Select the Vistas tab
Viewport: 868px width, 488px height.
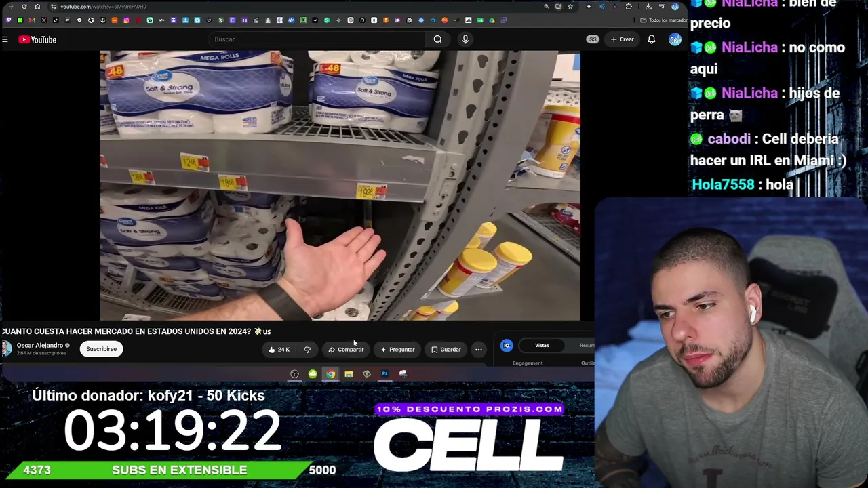click(542, 346)
